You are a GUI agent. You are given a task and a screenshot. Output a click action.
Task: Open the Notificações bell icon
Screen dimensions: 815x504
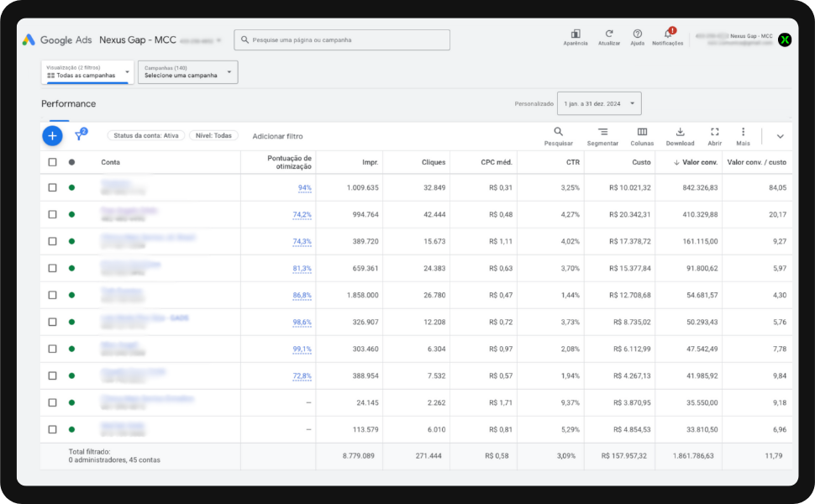click(x=668, y=34)
